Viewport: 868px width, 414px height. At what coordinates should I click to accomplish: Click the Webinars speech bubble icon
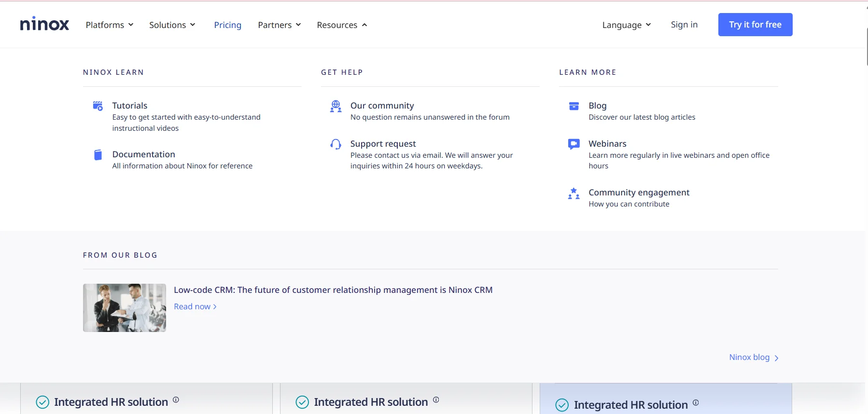click(x=574, y=144)
